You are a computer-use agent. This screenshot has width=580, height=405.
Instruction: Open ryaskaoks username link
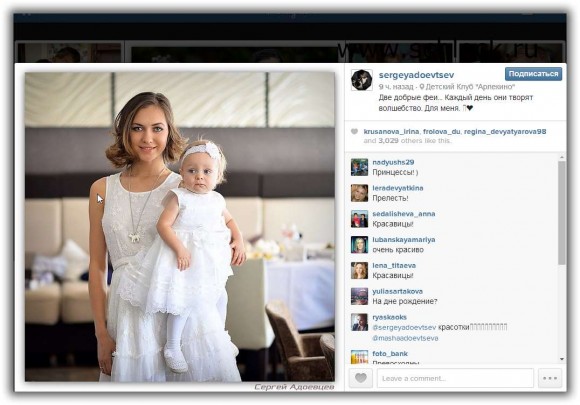click(x=390, y=318)
